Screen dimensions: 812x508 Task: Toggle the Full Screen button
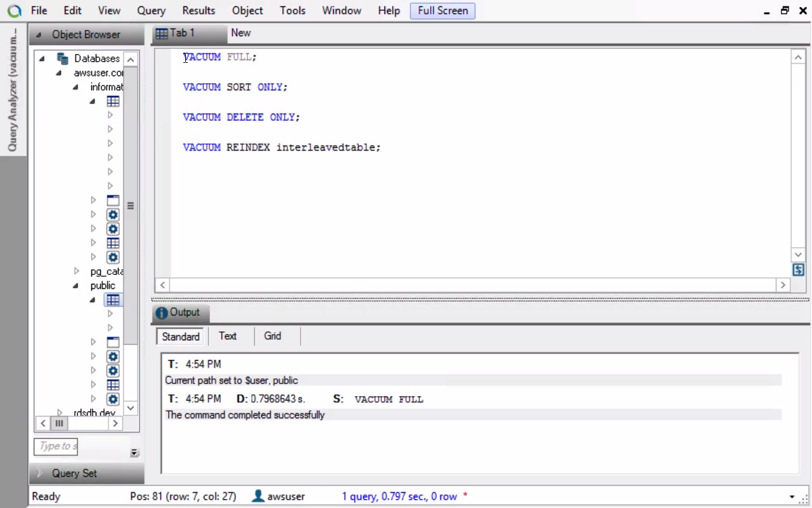pos(443,11)
